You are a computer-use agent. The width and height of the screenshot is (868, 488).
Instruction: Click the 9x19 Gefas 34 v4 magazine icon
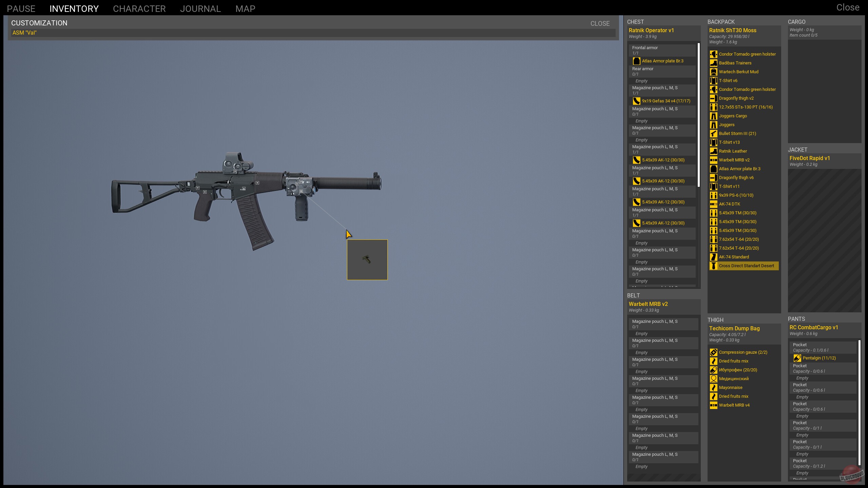tap(636, 101)
